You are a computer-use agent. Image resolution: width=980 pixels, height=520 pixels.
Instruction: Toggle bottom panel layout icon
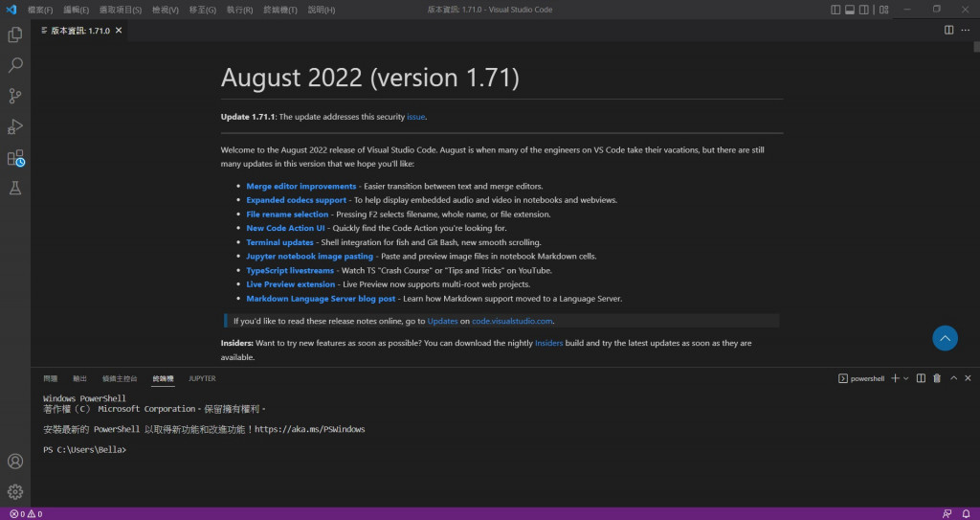(x=850, y=10)
